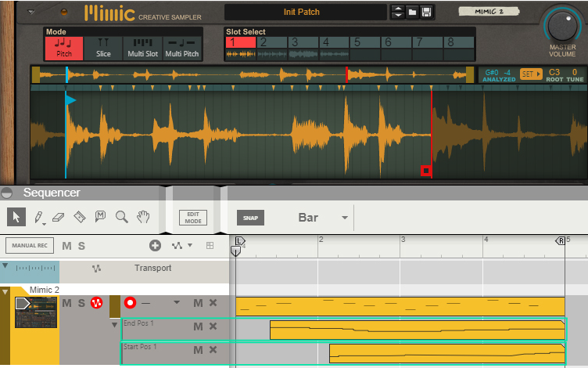This screenshot has width=588, height=368.
Task: Mute the Mimic 2 track
Action: 66,303
